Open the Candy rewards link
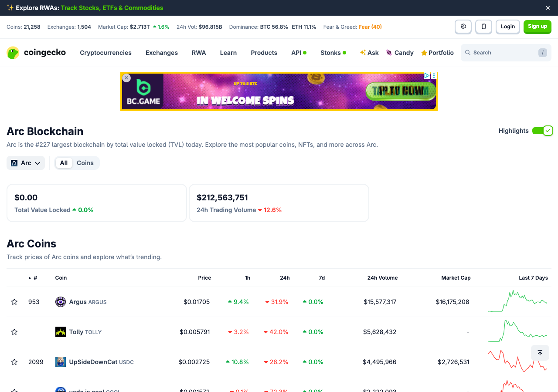Viewport: 558px width, 392px height. coord(400,53)
